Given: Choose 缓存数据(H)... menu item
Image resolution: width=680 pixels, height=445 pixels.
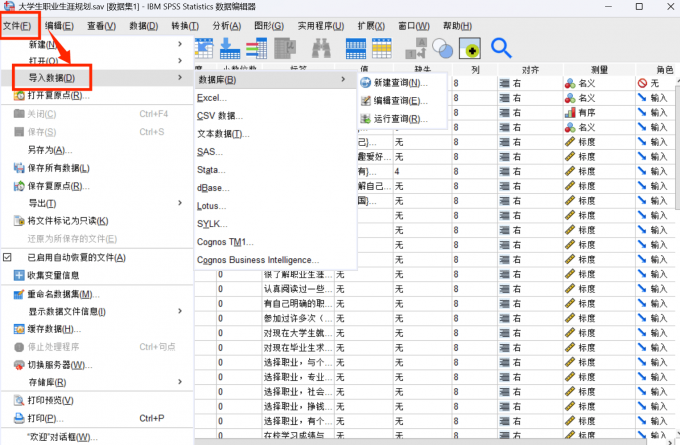Looking at the screenshot, I should [98, 329].
